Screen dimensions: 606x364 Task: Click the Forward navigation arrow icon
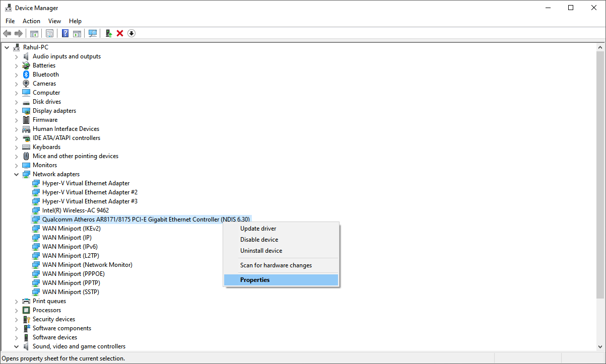pyautogui.click(x=19, y=33)
